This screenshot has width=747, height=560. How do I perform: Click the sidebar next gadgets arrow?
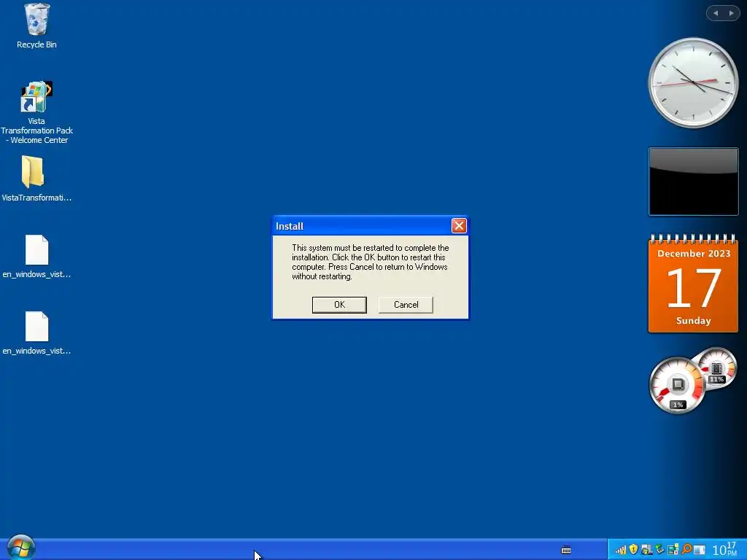731,13
